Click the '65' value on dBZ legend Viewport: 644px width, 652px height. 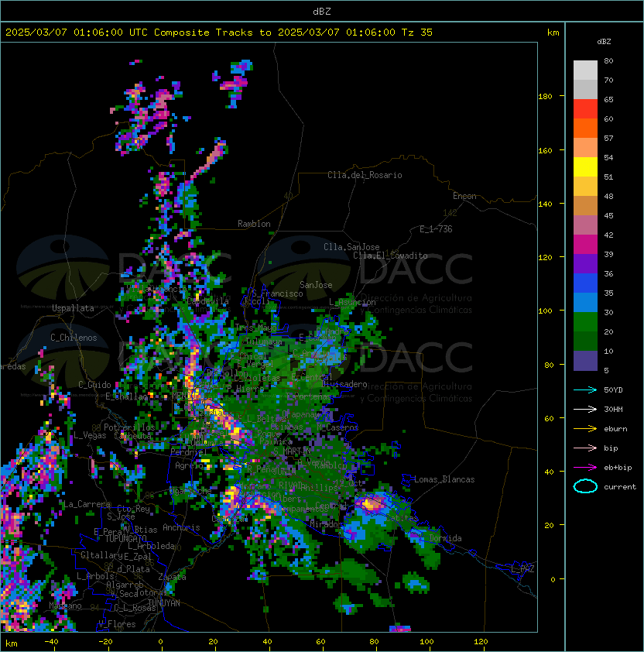click(x=608, y=99)
